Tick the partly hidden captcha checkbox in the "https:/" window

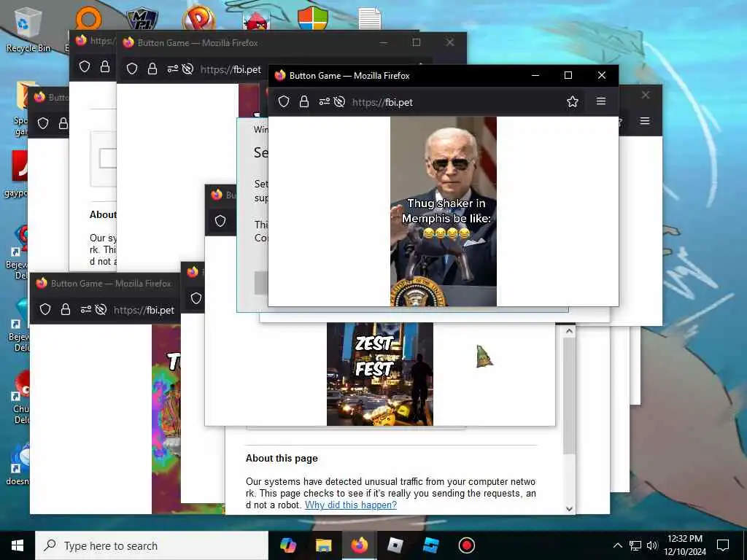[x=107, y=158]
